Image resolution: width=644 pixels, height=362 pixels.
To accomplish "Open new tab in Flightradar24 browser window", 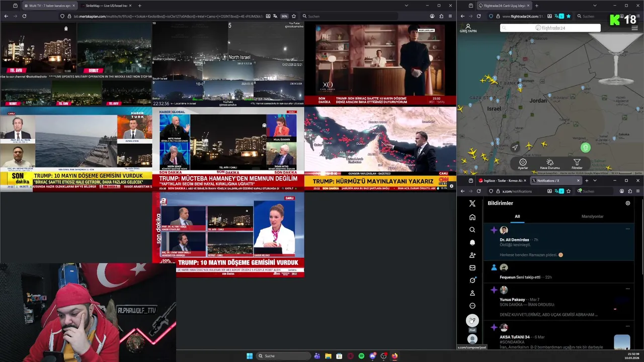I will [536, 6].
